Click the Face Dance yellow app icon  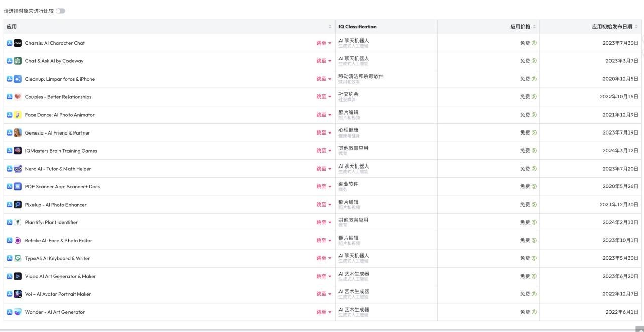point(17,115)
